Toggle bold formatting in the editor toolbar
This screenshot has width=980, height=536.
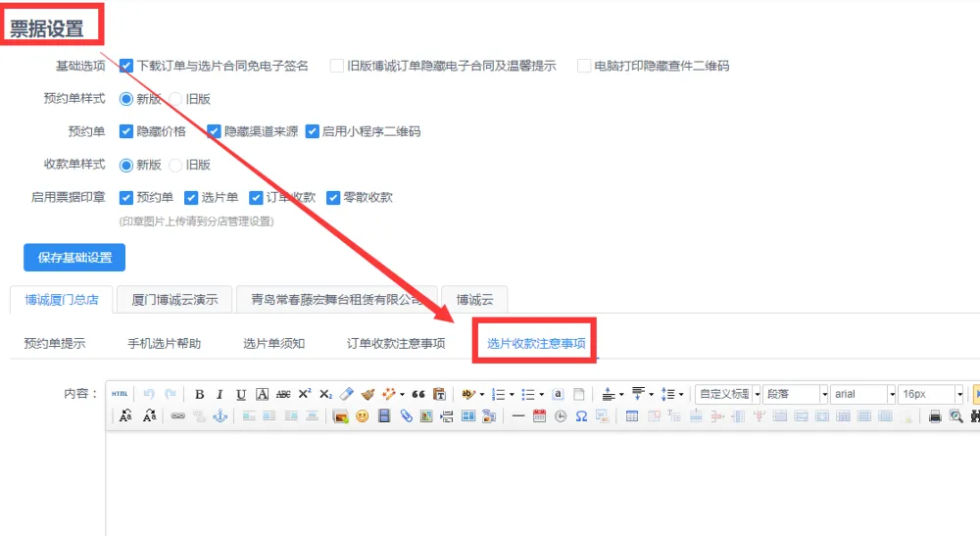tap(200, 394)
